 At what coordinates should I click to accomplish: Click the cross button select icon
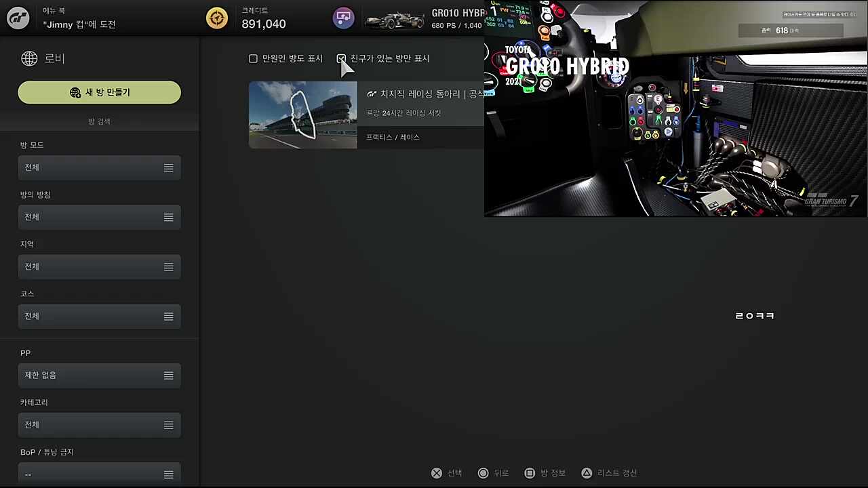pyautogui.click(x=437, y=473)
